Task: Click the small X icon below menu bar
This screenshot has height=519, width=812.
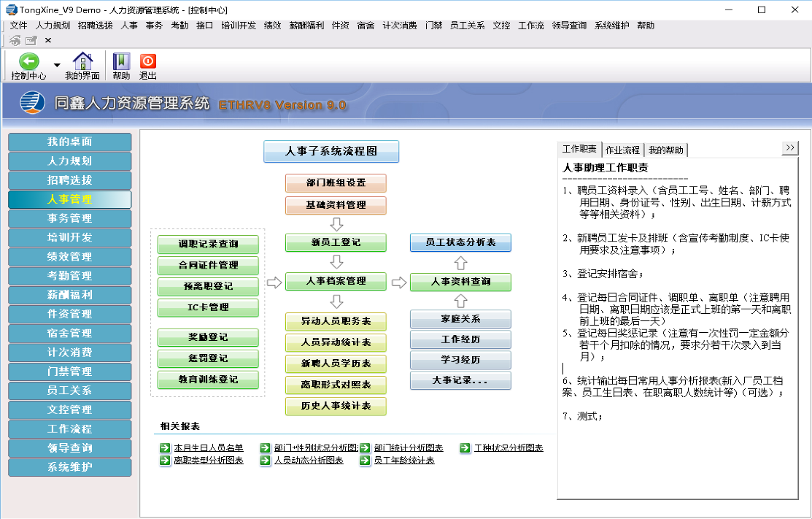Action: 48,40
